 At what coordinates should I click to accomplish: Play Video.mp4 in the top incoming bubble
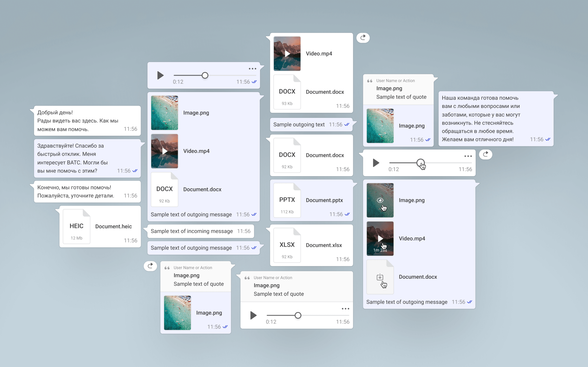pyautogui.click(x=287, y=54)
